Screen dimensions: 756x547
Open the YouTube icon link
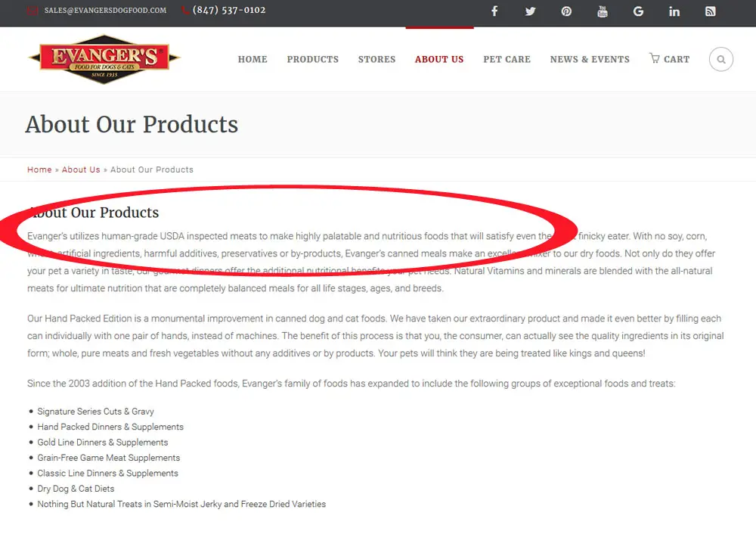pyautogui.click(x=603, y=11)
